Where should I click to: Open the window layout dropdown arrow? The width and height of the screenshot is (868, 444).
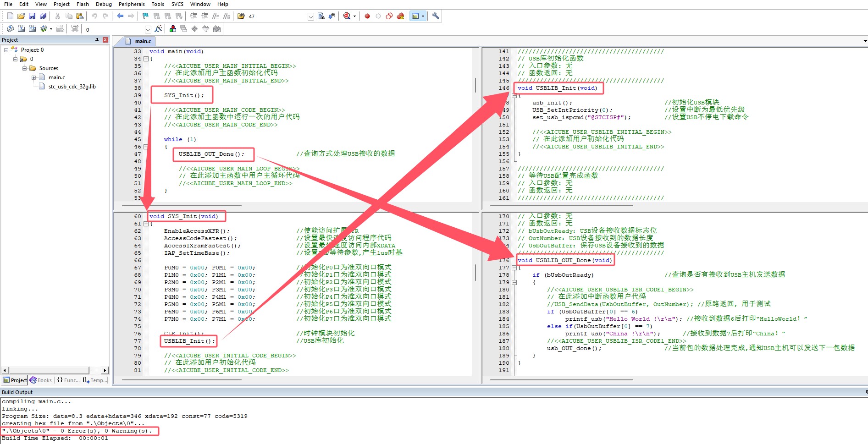[423, 16]
